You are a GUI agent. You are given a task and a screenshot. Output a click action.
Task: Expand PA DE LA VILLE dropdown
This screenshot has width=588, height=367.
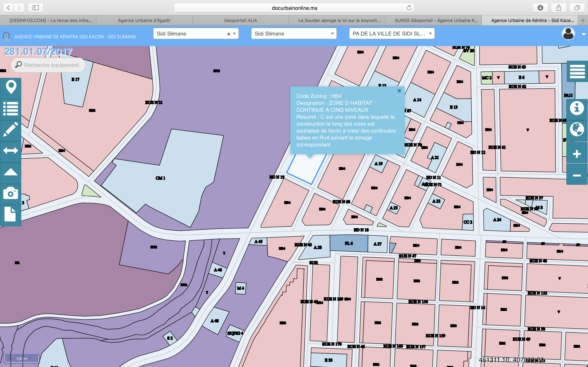tap(392, 34)
